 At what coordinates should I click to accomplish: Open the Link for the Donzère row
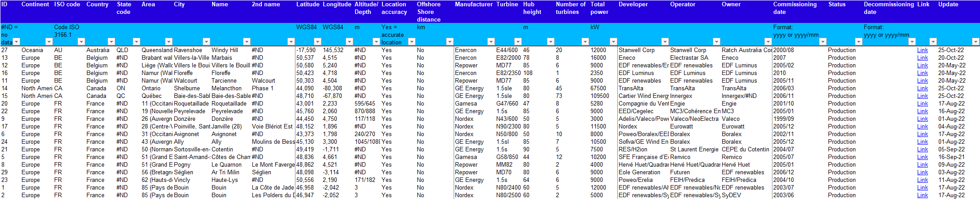pos(922,119)
